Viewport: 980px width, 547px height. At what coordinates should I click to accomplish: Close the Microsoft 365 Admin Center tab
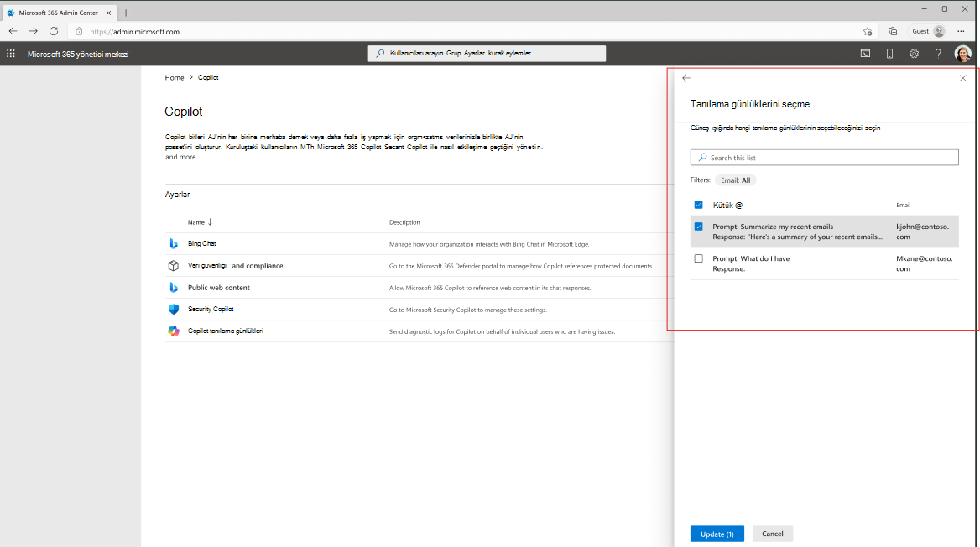click(108, 13)
